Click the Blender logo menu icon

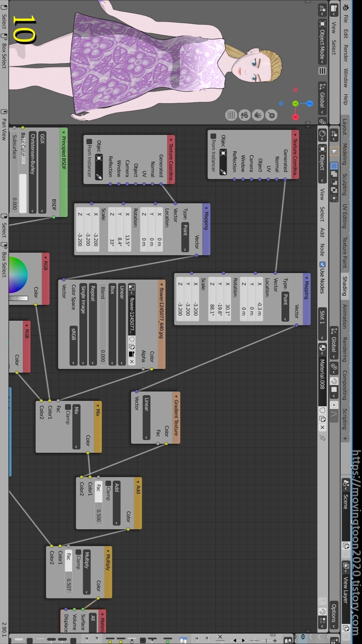click(346, 7)
